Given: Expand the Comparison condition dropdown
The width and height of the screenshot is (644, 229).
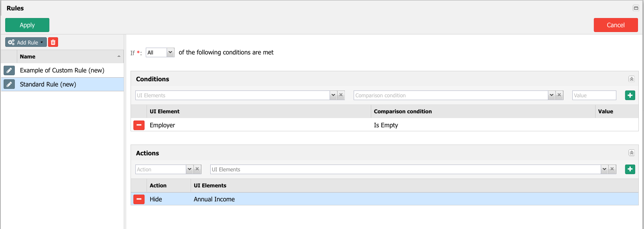Looking at the screenshot, I should click(x=551, y=95).
